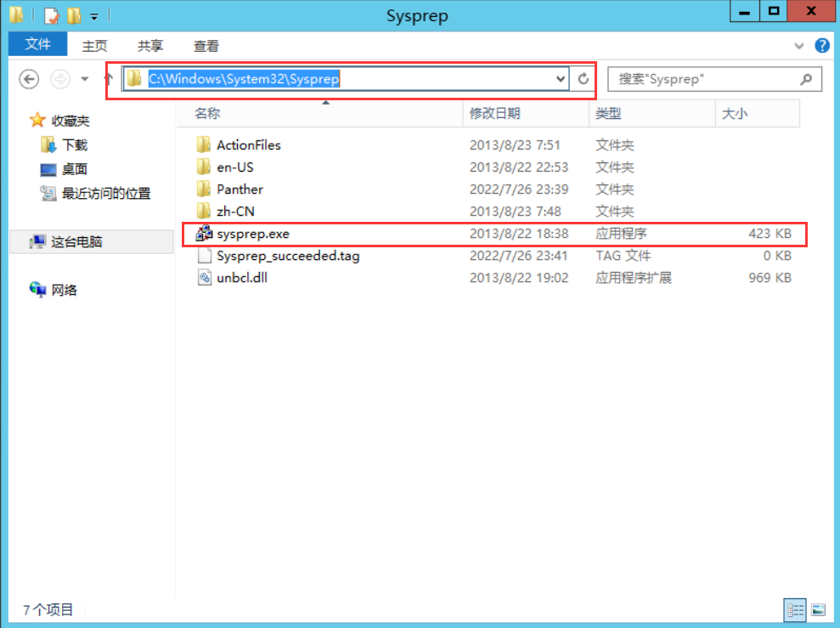
Task: Click the 应用程序扩展 type cell
Action: click(634, 278)
